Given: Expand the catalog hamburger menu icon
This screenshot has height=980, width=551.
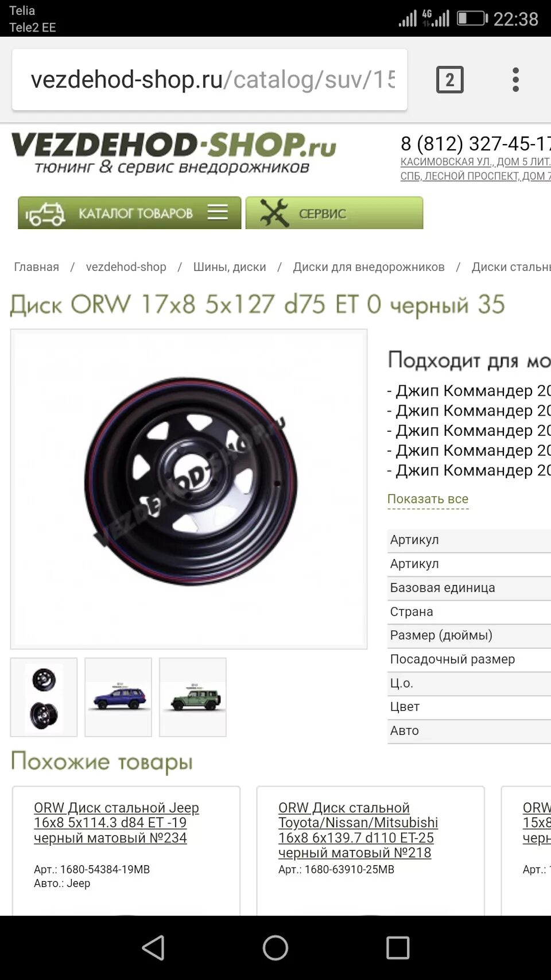Looking at the screenshot, I should tap(218, 212).
